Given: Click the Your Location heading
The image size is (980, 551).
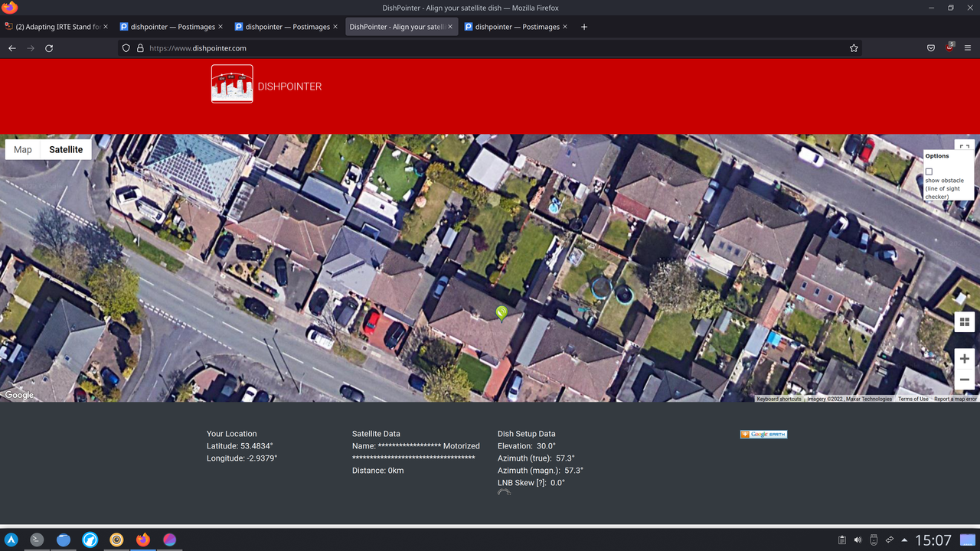Looking at the screenshot, I should click(x=232, y=434).
